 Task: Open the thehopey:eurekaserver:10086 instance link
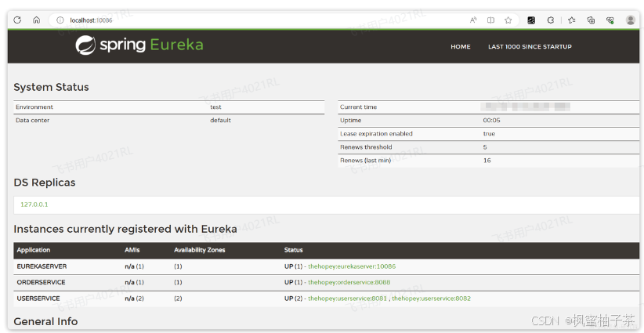point(352,266)
